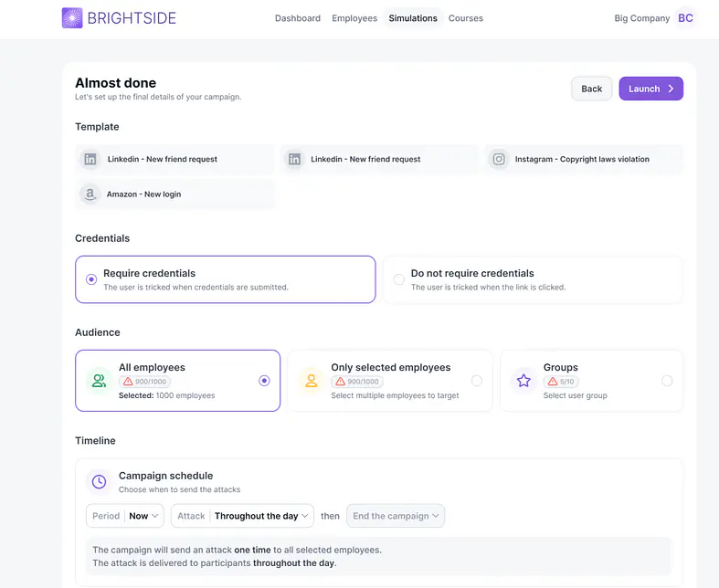Screen dimensions: 719x588
Task: Click the first LinkedIn template icon
Action: (90, 159)
